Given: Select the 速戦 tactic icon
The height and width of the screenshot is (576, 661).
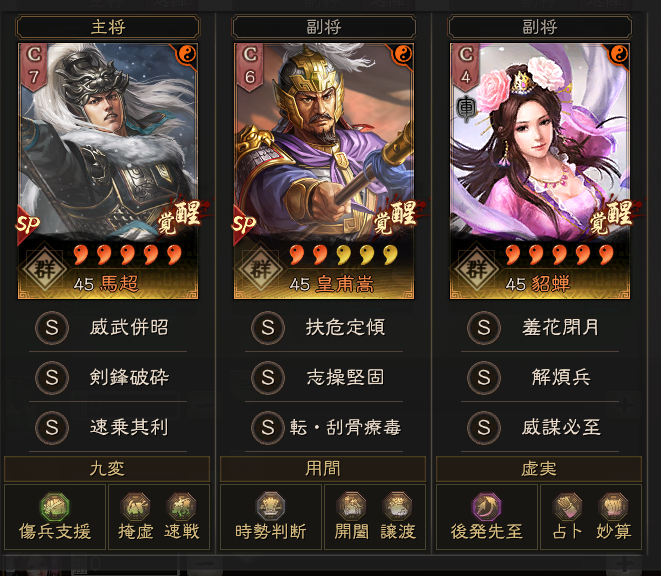Looking at the screenshot, I should pos(181,507).
